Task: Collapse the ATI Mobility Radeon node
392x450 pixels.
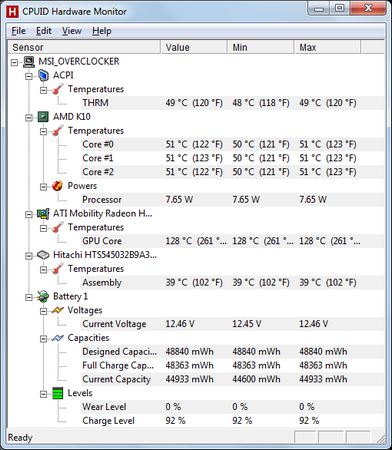Action: 29,214
